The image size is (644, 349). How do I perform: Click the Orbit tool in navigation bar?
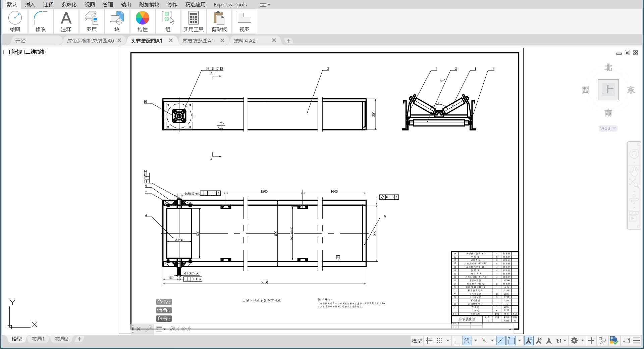[634, 199]
